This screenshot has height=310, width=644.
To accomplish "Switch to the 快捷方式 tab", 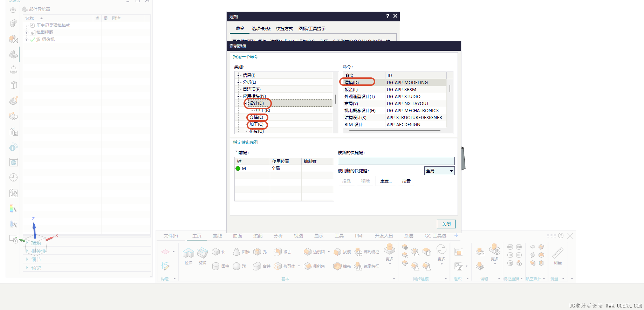I will tap(285, 29).
